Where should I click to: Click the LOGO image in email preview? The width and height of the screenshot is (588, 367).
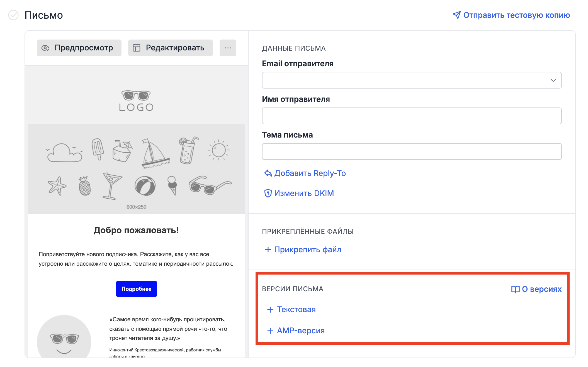tap(136, 101)
